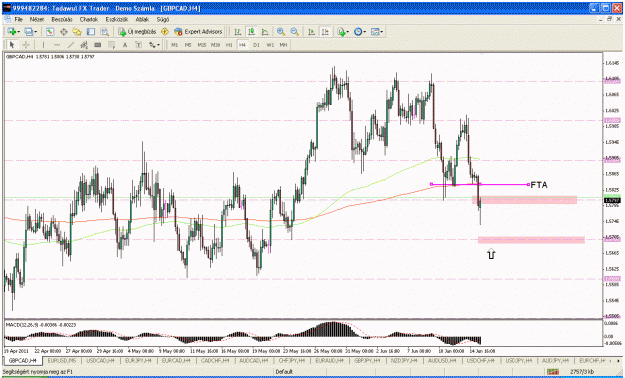This screenshot has height=378, width=625.
Task: Click the connection status bars icon
Action: click(552, 372)
